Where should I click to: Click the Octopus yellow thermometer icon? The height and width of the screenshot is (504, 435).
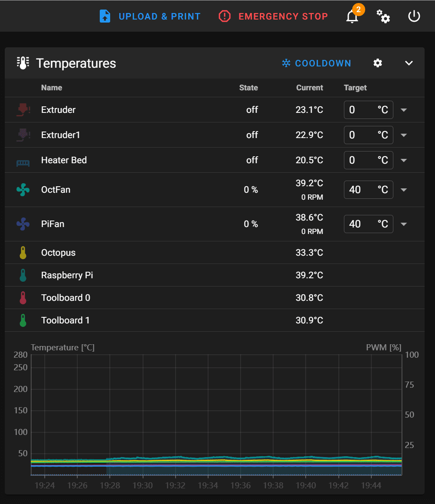pyautogui.click(x=23, y=253)
